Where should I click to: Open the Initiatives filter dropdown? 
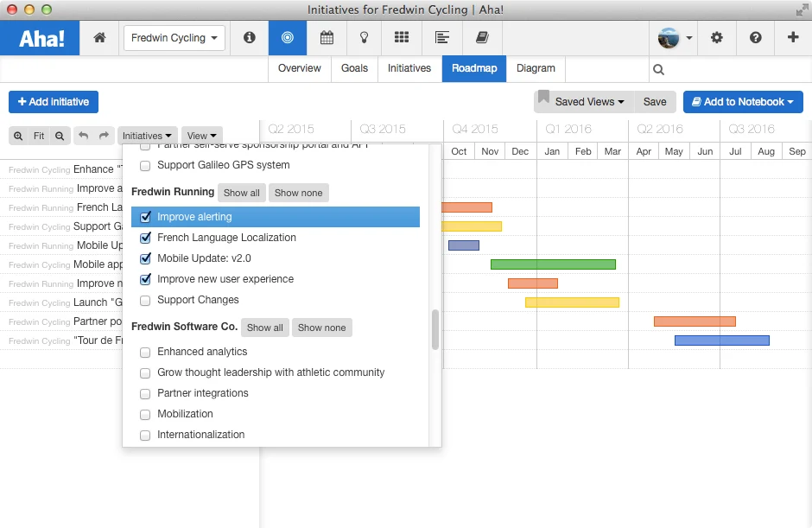tap(147, 136)
